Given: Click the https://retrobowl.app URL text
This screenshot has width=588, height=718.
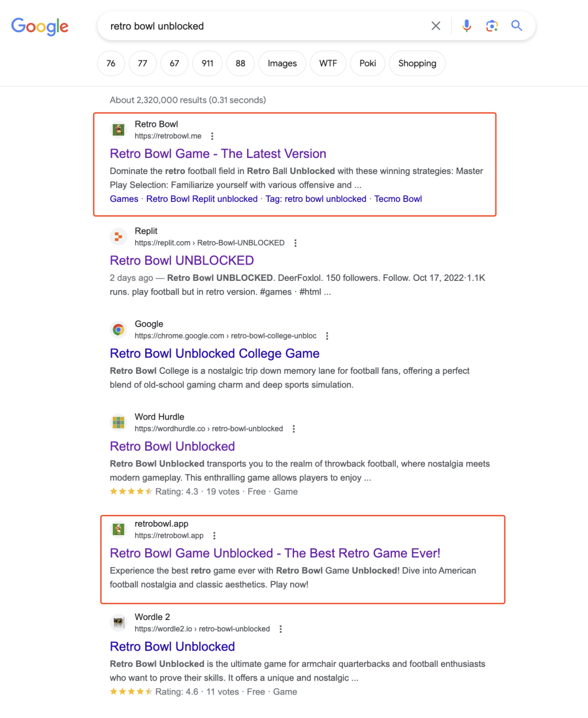Looking at the screenshot, I should tap(169, 536).
